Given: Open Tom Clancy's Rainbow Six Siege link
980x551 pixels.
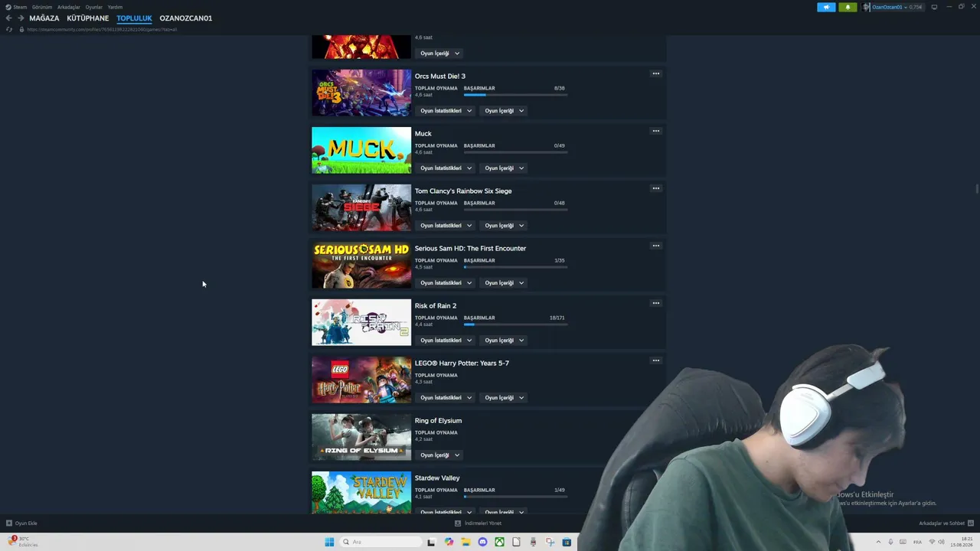Looking at the screenshot, I should click(463, 191).
